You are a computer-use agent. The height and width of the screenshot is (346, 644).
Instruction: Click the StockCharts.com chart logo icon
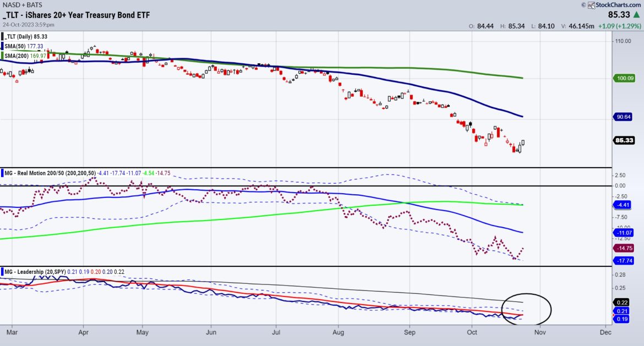tap(591, 5)
